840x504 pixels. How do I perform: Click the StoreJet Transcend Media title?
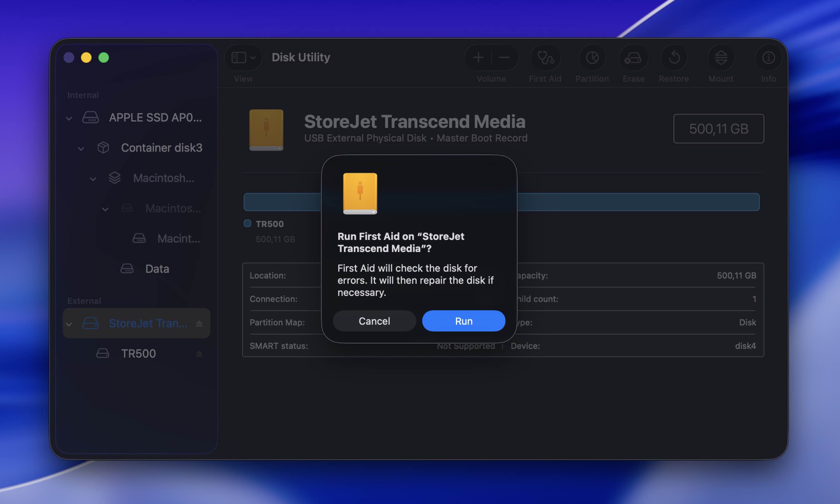[x=415, y=122]
